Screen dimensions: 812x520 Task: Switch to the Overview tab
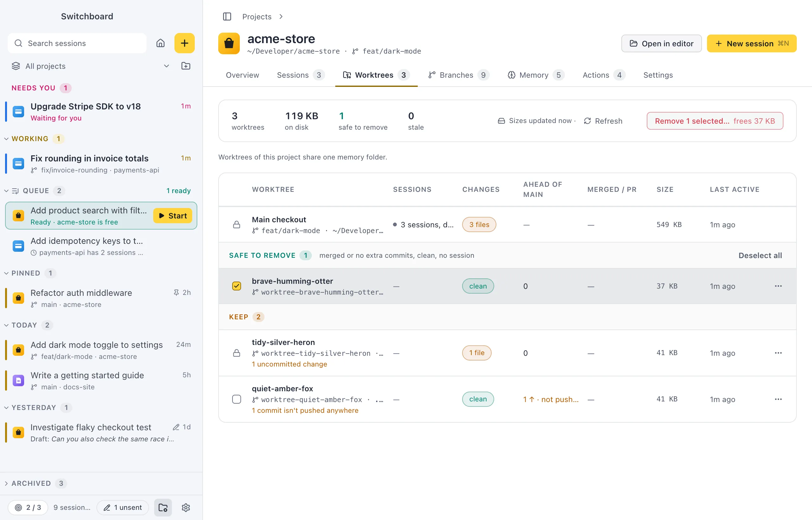243,75
